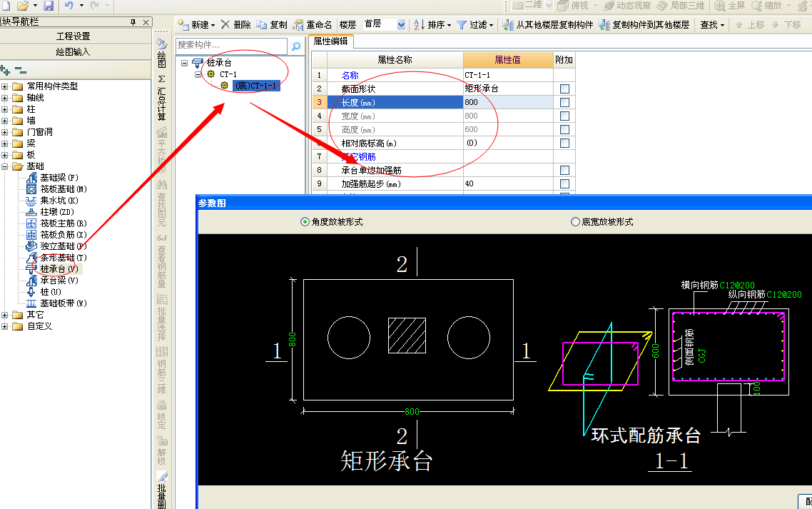Select 角度放坡形式 radio option
The height and width of the screenshot is (509, 812).
click(x=305, y=221)
